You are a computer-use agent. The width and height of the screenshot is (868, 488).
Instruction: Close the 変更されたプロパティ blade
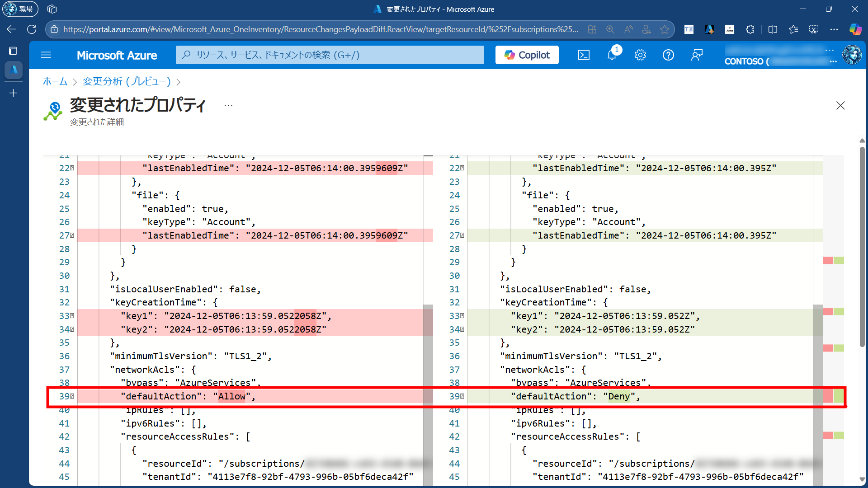point(840,105)
